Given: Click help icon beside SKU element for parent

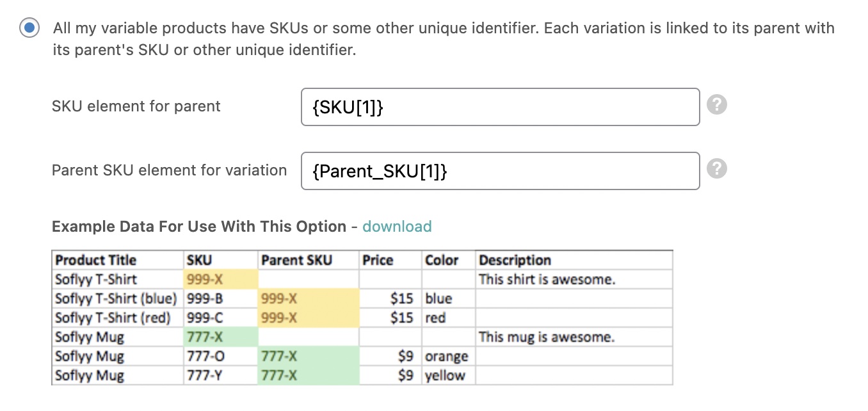Looking at the screenshot, I should tap(717, 105).
